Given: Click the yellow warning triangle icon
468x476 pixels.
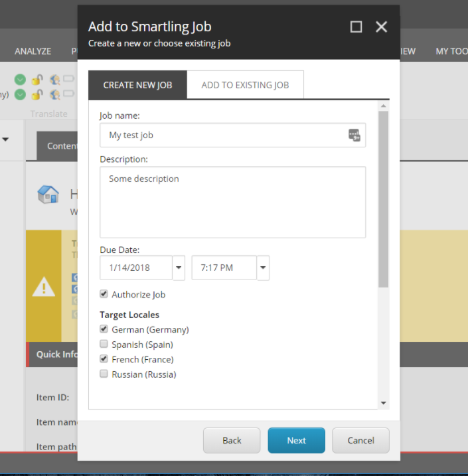Looking at the screenshot, I should (x=44, y=287).
